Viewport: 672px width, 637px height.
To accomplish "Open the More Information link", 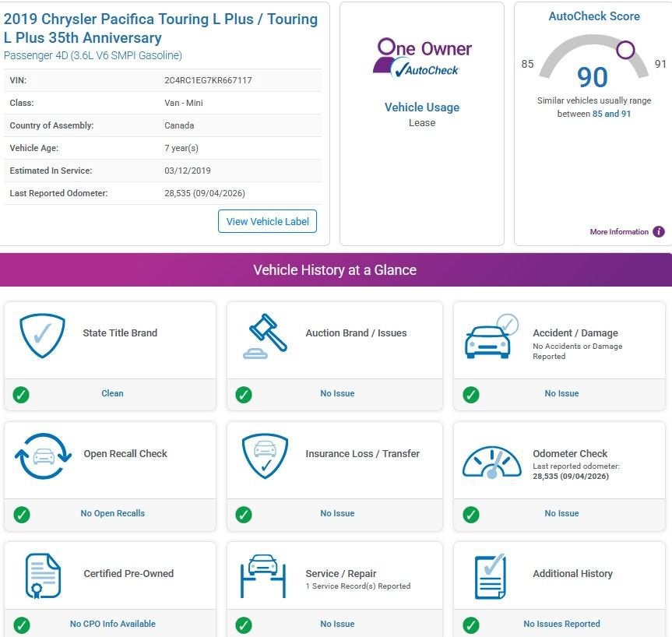I will [619, 232].
